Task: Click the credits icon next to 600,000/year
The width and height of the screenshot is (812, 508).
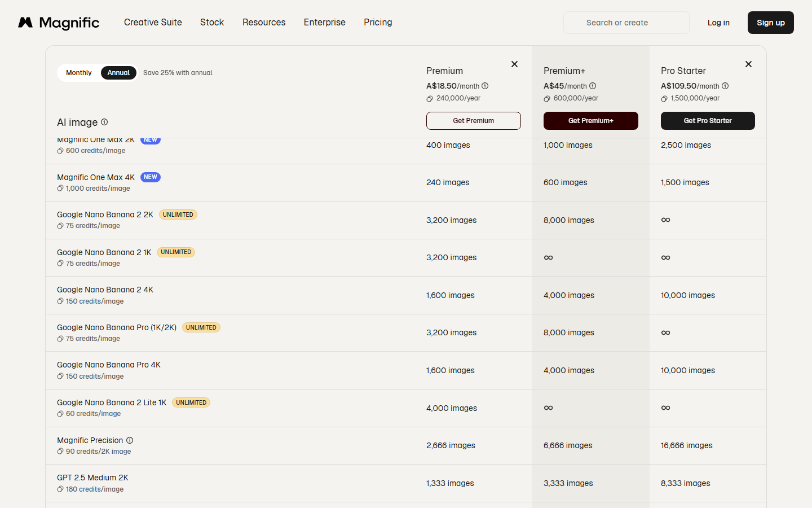Action: pyautogui.click(x=547, y=99)
